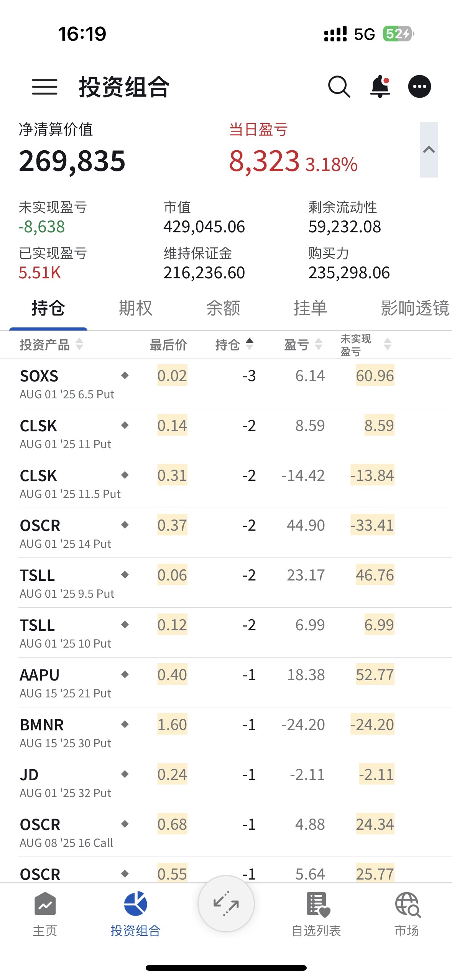Sort by 投资产品 column arrows
This screenshot has width=452, height=980.
(79, 344)
